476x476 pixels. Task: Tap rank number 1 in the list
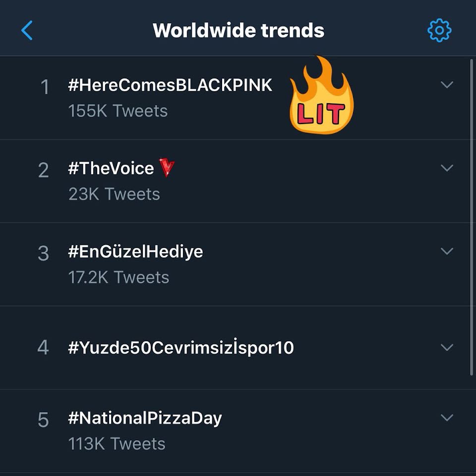tap(45, 88)
